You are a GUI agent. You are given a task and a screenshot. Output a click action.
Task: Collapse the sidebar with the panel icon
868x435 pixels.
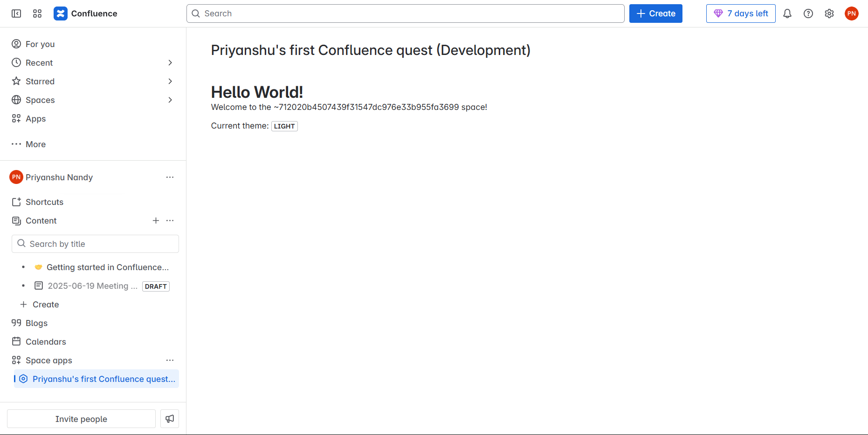pos(16,14)
